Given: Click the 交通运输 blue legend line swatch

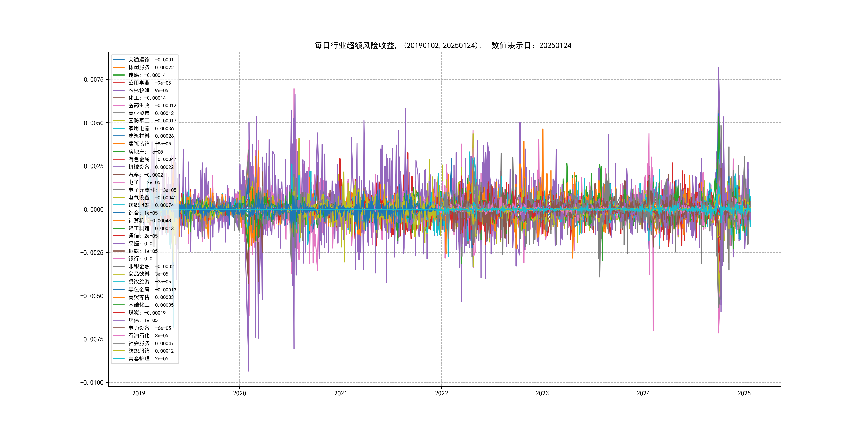Looking at the screenshot, I should pos(119,60).
